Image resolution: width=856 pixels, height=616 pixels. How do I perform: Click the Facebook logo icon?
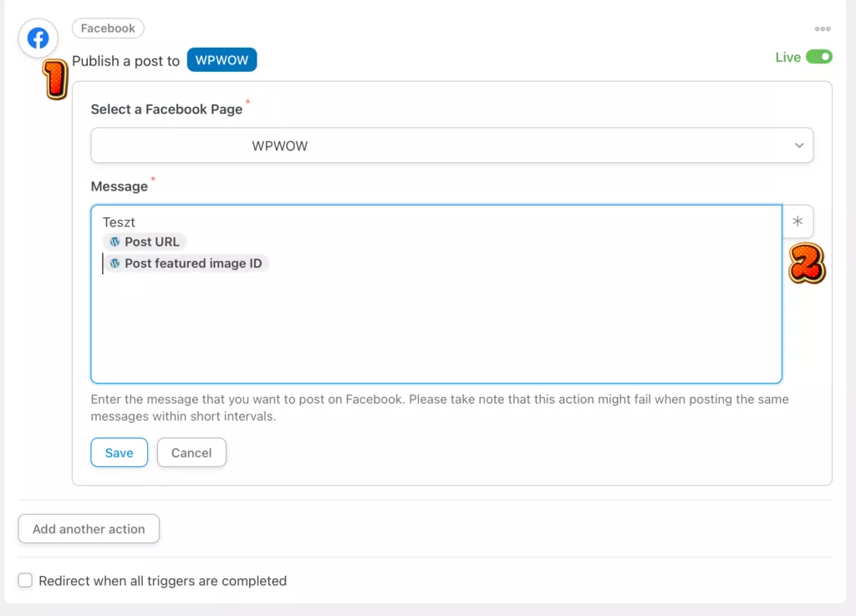tap(38, 38)
